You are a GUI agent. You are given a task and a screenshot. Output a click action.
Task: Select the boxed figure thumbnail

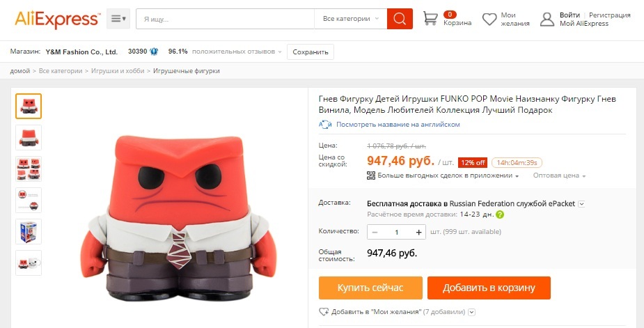click(x=29, y=231)
